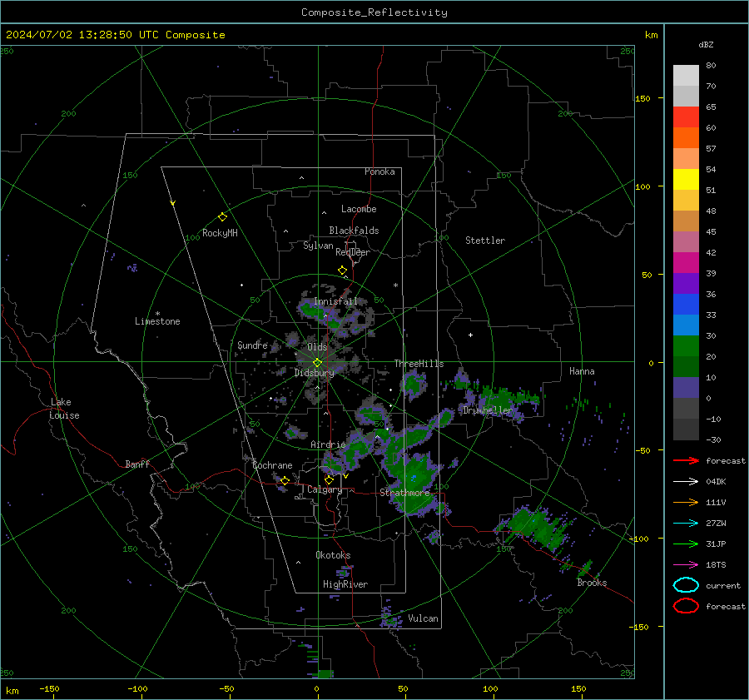Viewport: 749px width, 700px height.
Task: Click the Strathmore city label
Action: tap(405, 493)
